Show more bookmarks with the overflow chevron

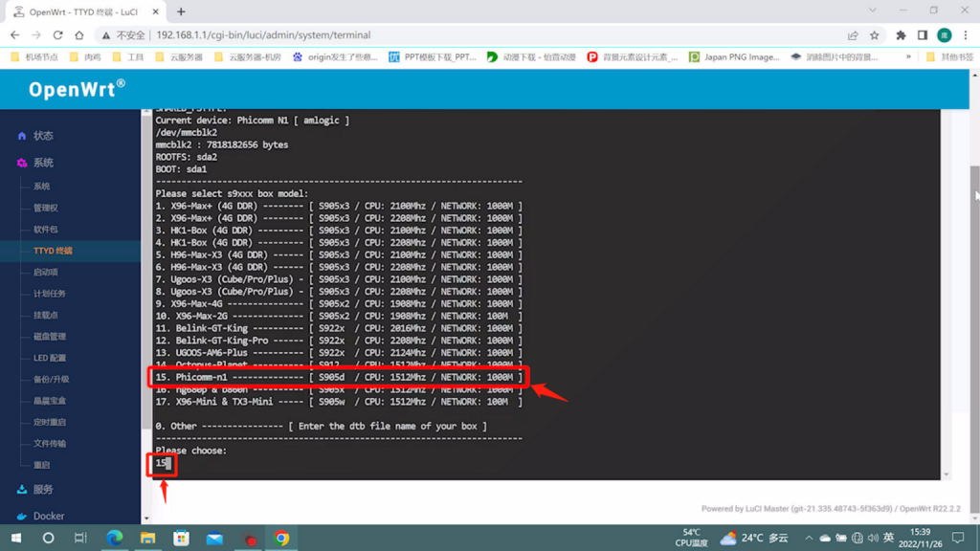[x=908, y=56]
